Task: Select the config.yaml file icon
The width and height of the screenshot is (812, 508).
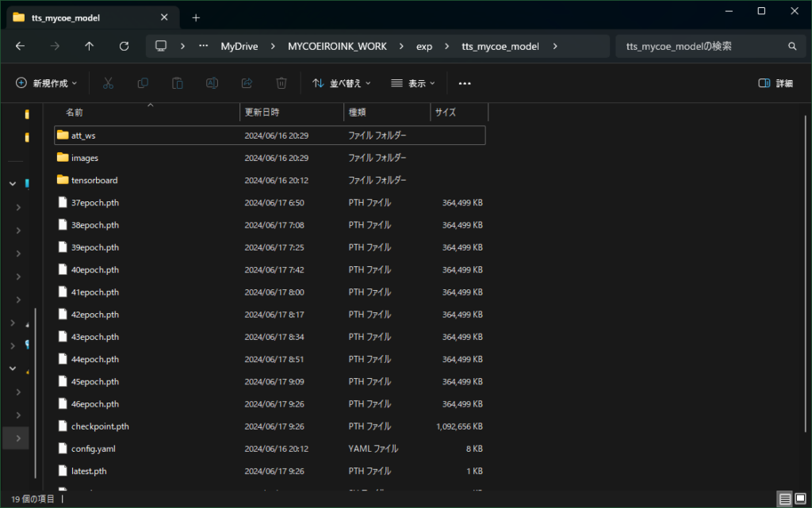Action: (x=63, y=448)
